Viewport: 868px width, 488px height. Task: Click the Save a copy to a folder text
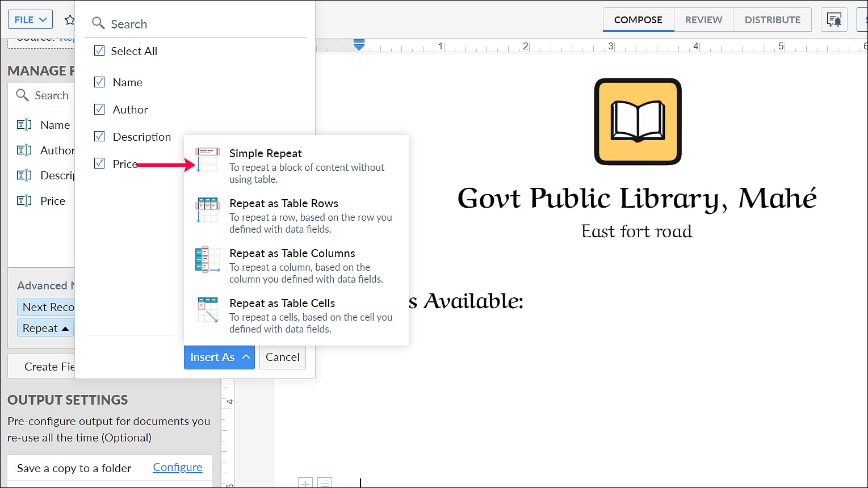pos(74,468)
